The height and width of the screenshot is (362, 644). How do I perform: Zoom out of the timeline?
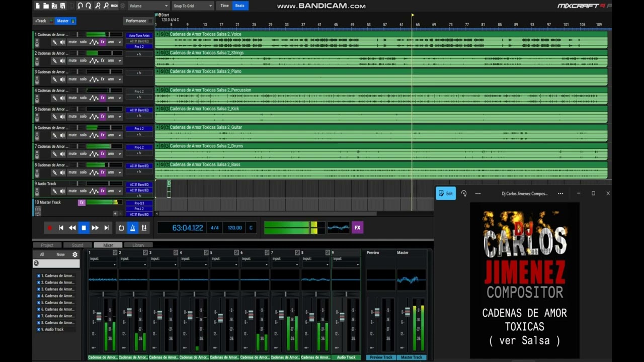click(x=106, y=6)
